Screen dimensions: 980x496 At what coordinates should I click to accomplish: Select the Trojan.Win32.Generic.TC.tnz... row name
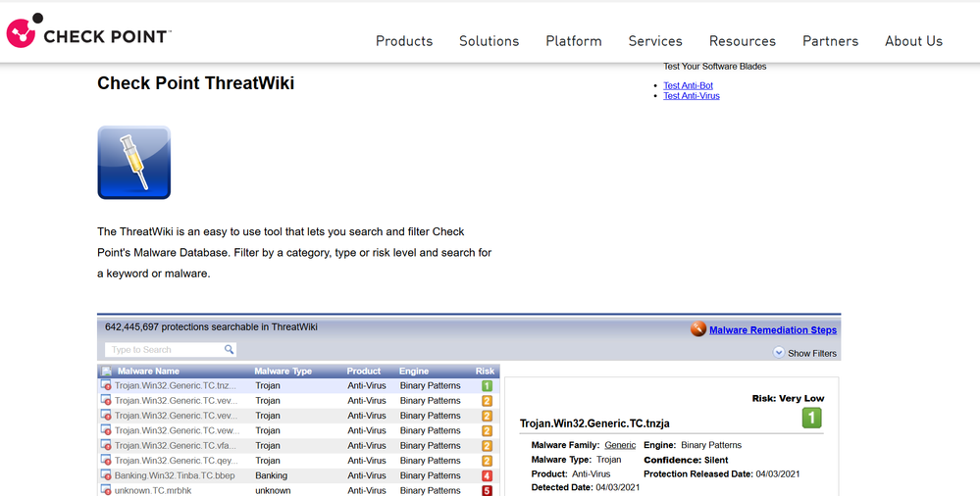click(176, 386)
